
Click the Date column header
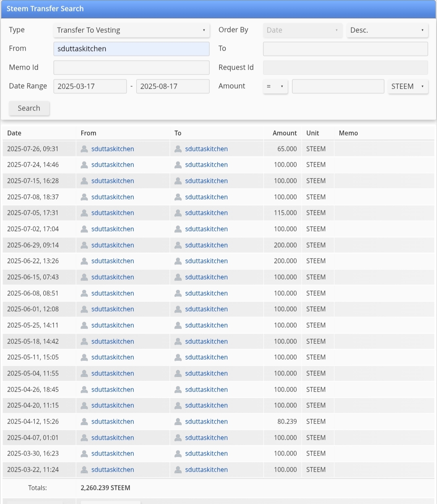[14, 133]
